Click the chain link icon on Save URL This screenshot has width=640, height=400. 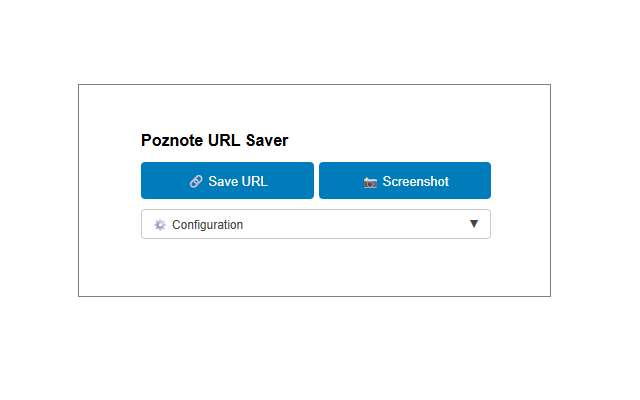196,181
